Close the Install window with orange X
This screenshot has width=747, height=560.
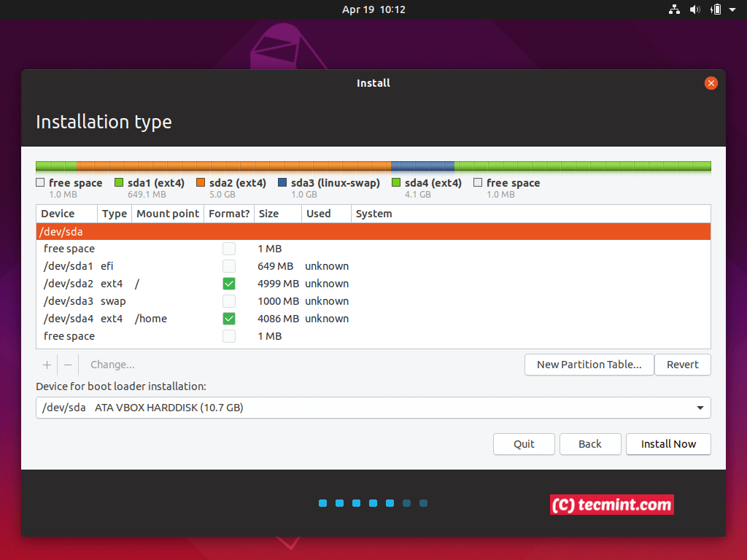tap(711, 83)
